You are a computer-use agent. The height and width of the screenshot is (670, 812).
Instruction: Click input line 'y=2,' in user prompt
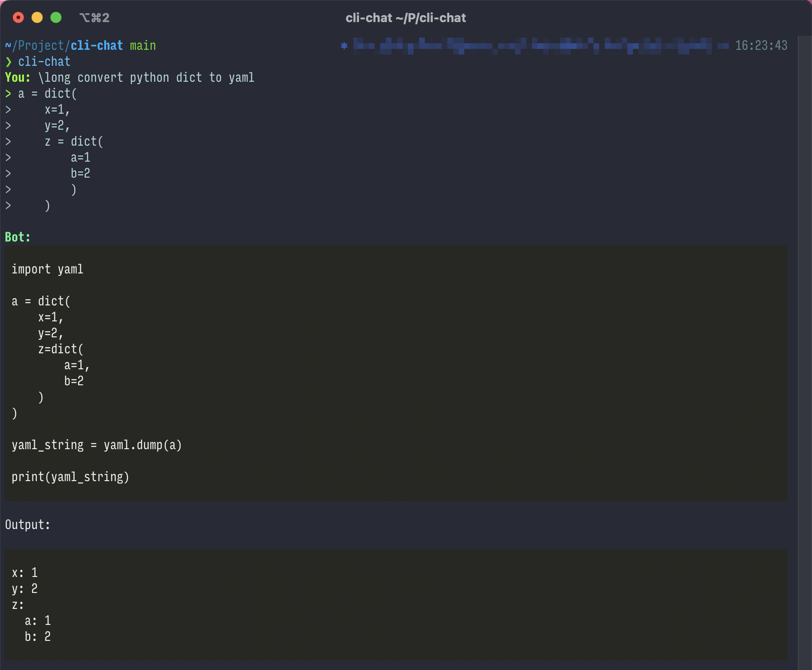point(57,125)
